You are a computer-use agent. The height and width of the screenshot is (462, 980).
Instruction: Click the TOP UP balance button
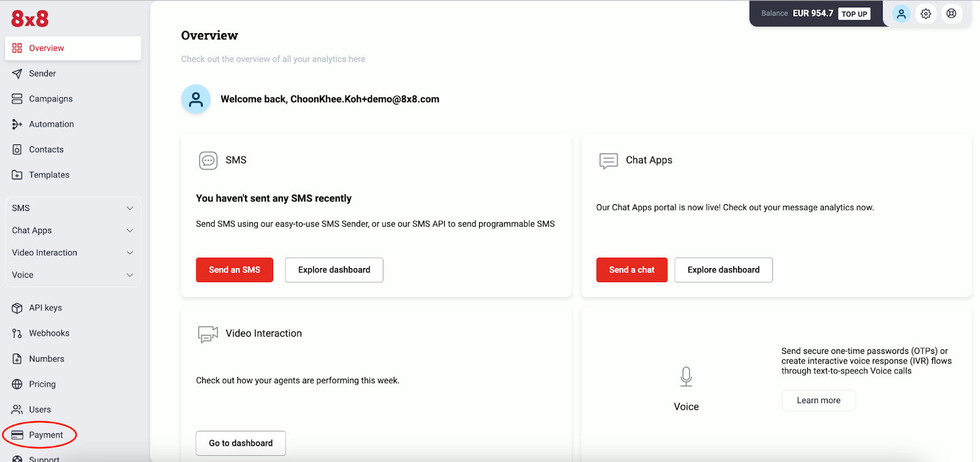coord(854,14)
